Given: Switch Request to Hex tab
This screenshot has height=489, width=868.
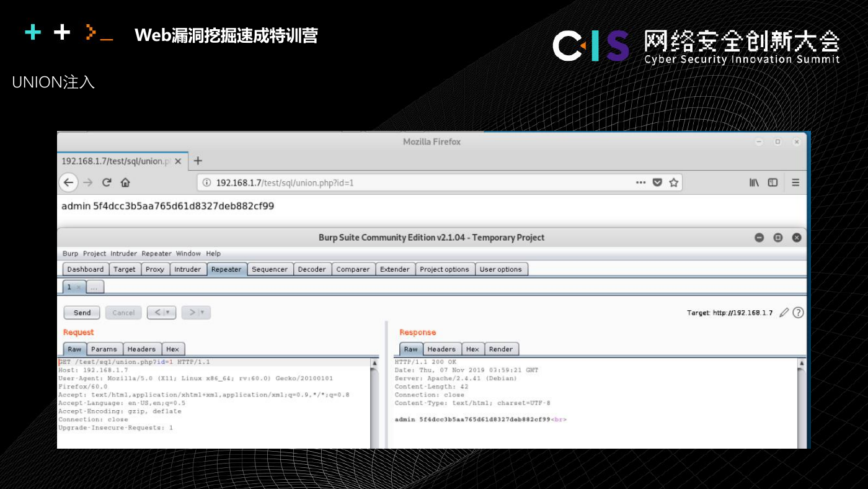Looking at the screenshot, I should tap(173, 349).
